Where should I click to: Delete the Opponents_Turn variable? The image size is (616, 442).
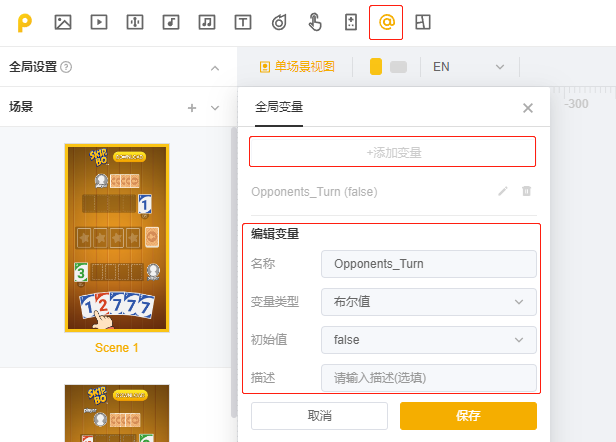526,191
